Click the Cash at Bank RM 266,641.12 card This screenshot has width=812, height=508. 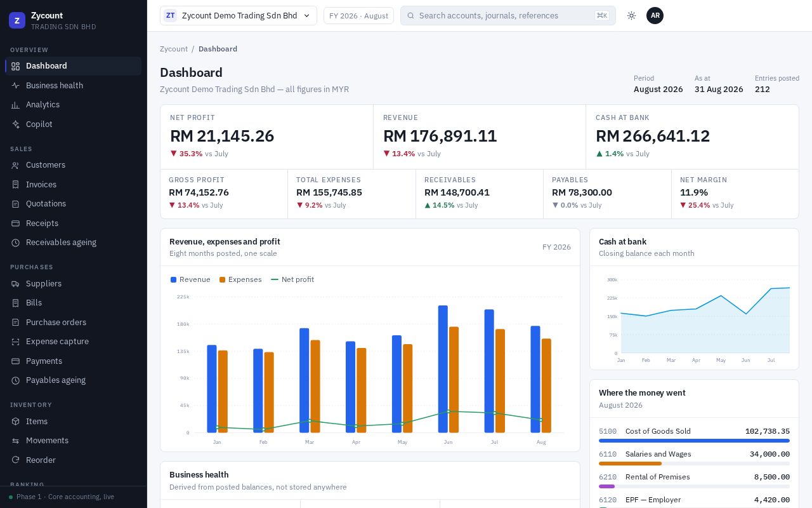[x=692, y=137]
